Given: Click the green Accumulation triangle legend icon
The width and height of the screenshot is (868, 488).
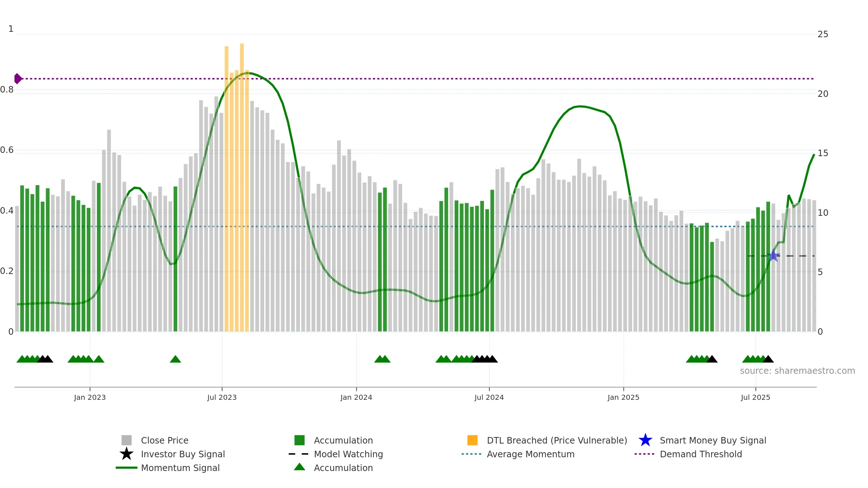Looking at the screenshot, I should (x=299, y=467).
